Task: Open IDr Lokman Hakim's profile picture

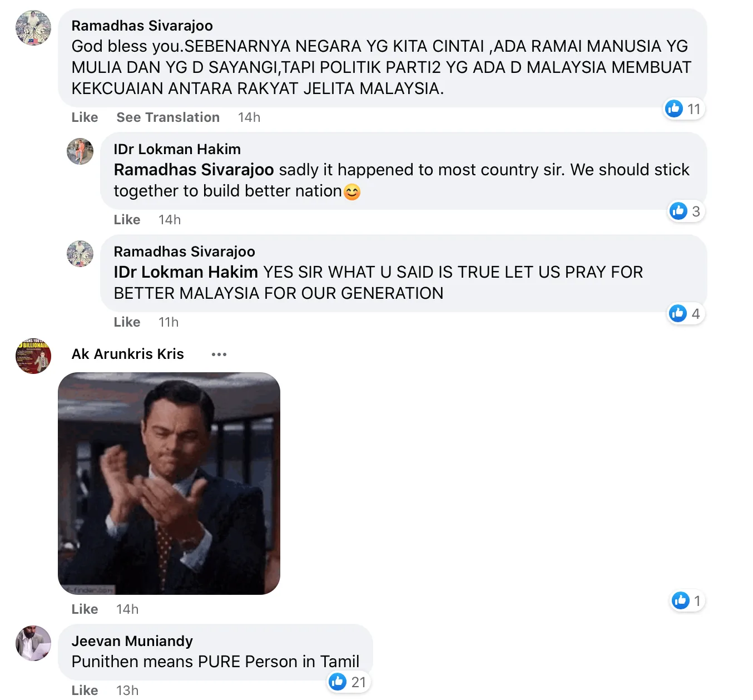Action: [80, 151]
